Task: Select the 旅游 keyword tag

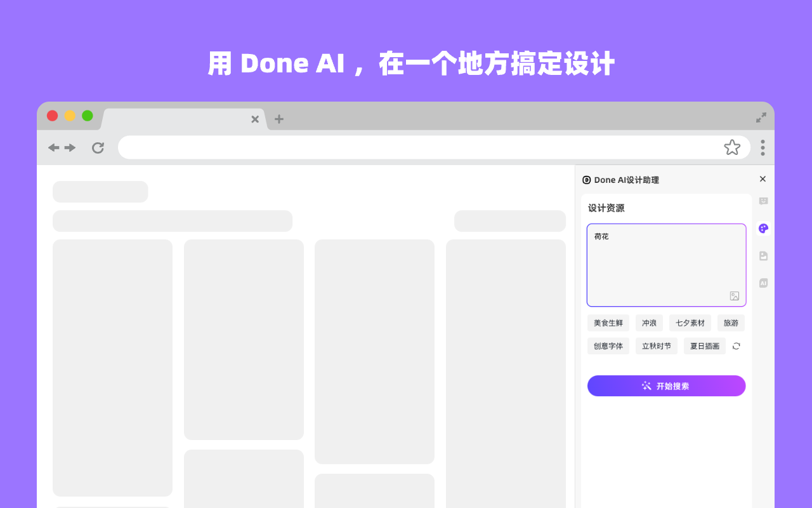Action: 731,323
